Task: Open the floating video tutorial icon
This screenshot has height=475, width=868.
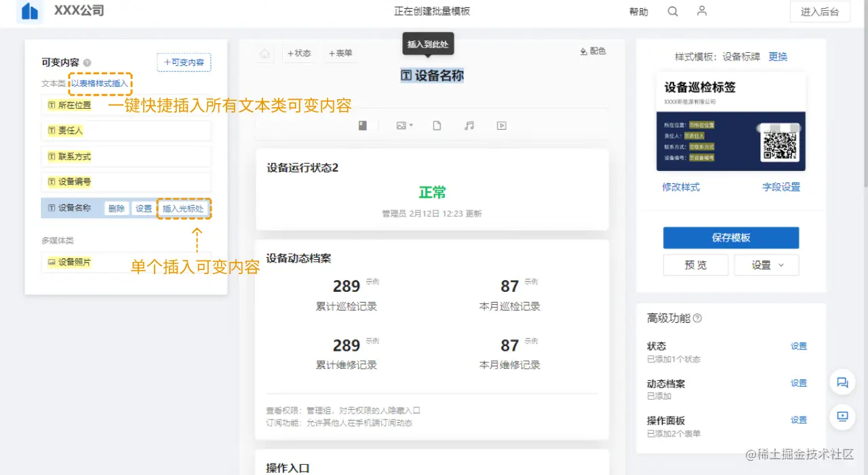Action: [842, 416]
